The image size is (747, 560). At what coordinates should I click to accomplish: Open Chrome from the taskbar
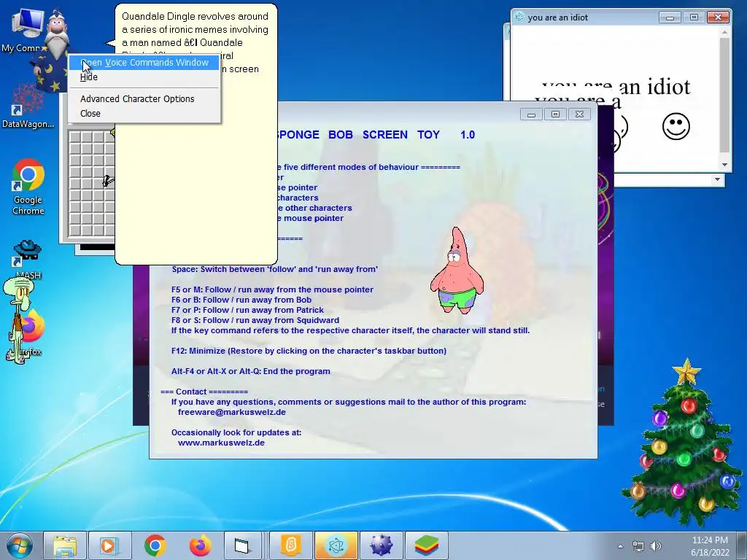(155, 545)
